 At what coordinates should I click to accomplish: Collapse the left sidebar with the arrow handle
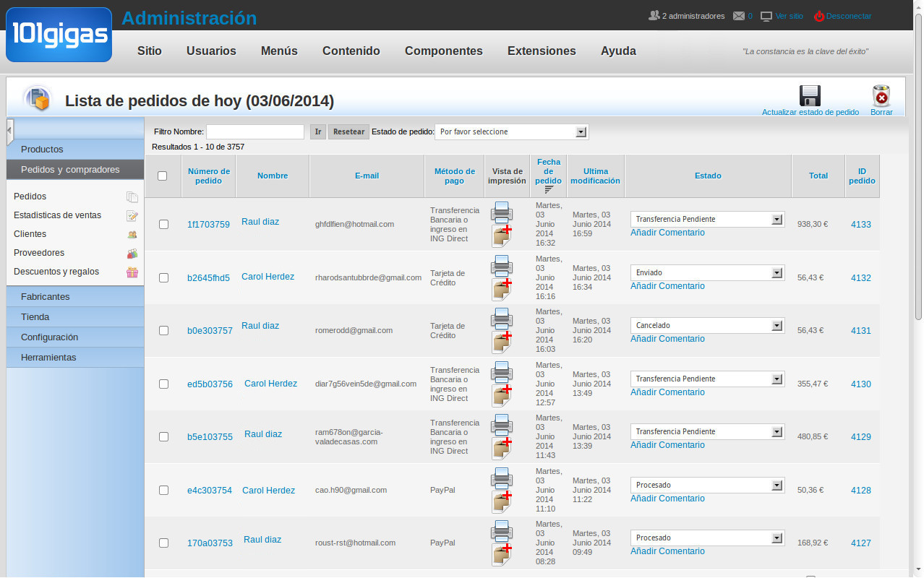click(9, 131)
